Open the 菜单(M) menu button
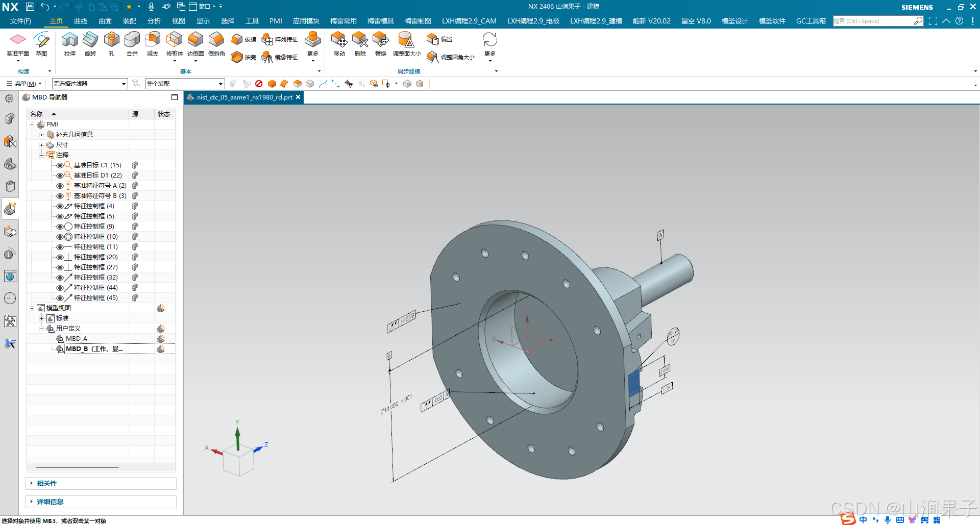The height and width of the screenshot is (525, 980). click(x=23, y=84)
